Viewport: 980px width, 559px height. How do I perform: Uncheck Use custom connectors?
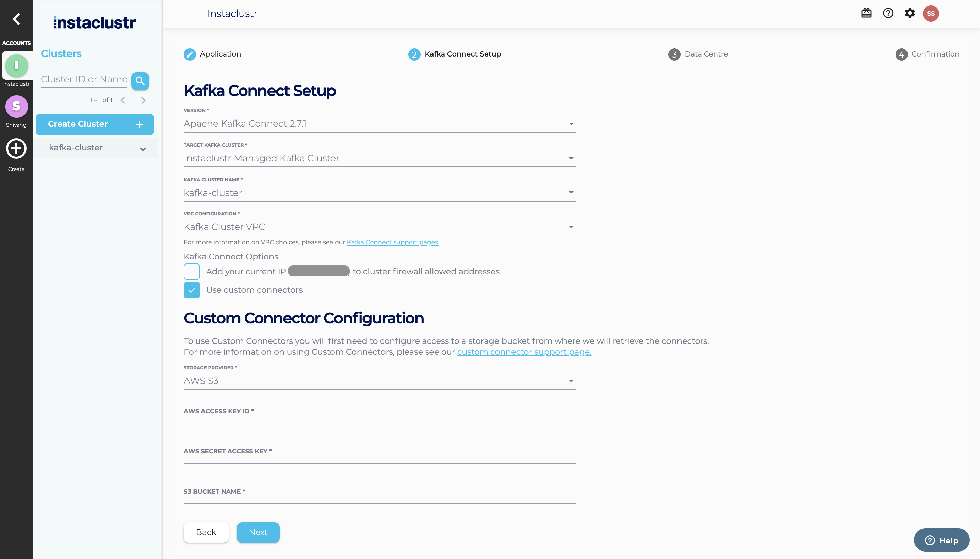192,290
